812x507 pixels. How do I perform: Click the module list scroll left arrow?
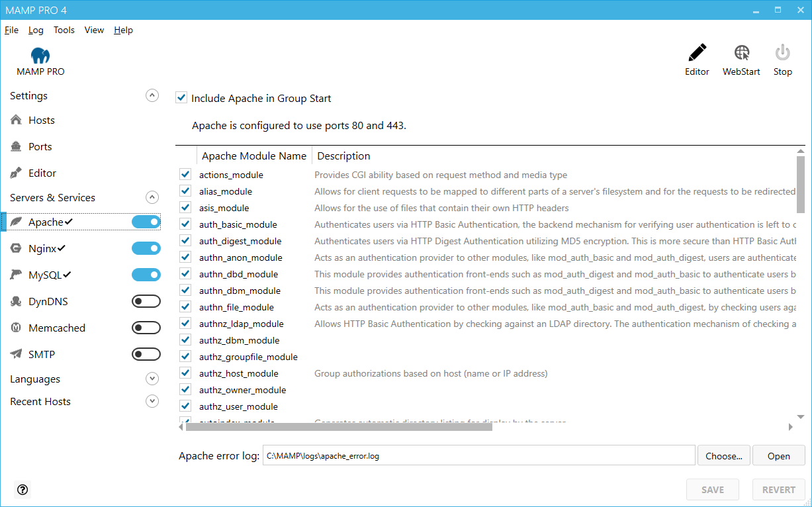pos(181,427)
